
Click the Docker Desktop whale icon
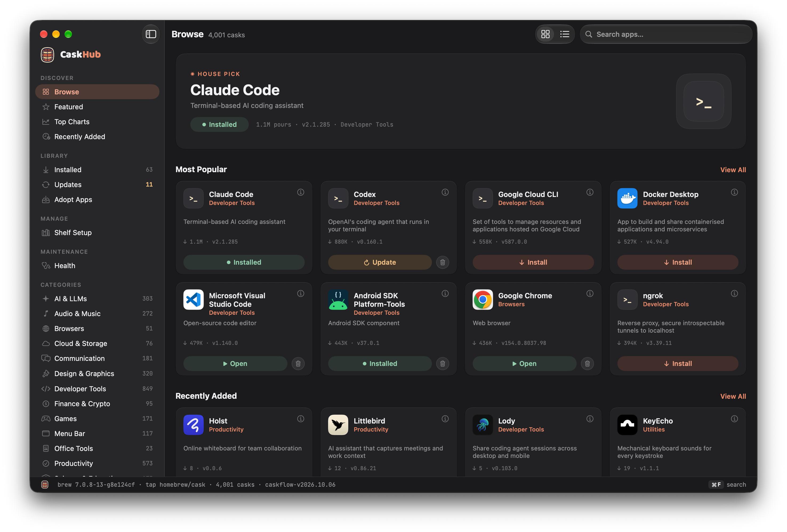(x=627, y=198)
